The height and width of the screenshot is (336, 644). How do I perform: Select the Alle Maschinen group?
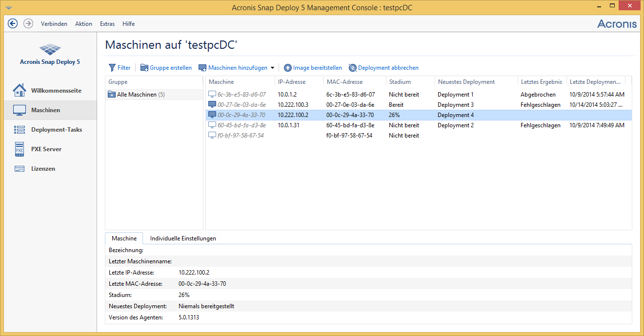click(154, 95)
